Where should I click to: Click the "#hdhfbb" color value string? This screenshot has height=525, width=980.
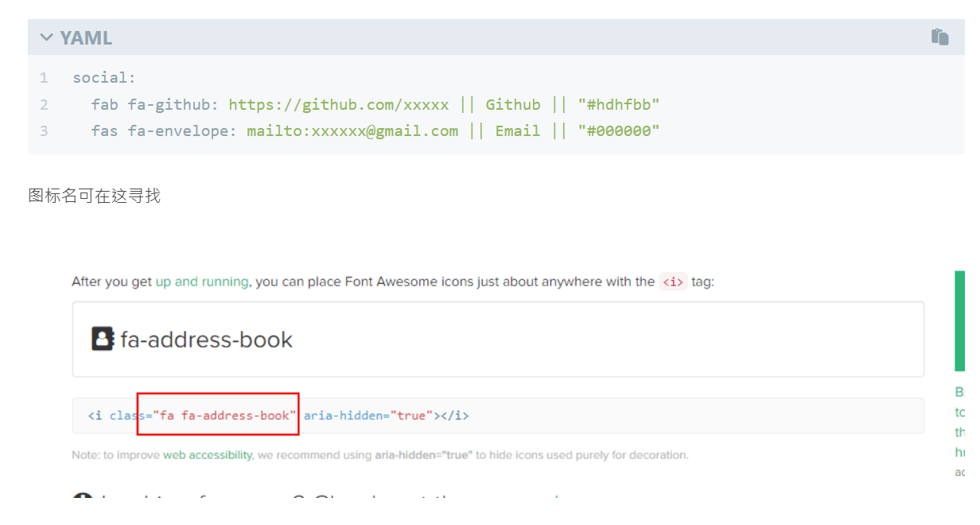pyautogui.click(x=618, y=104)
